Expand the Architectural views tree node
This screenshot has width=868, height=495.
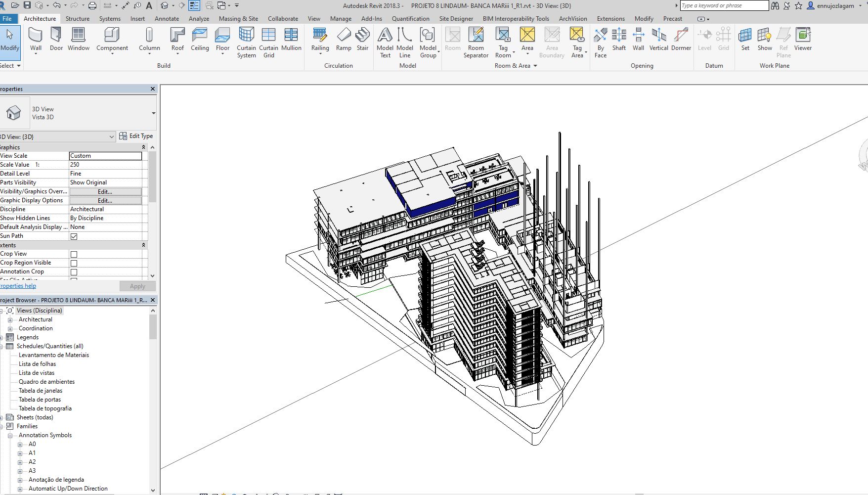pos(11,319)
